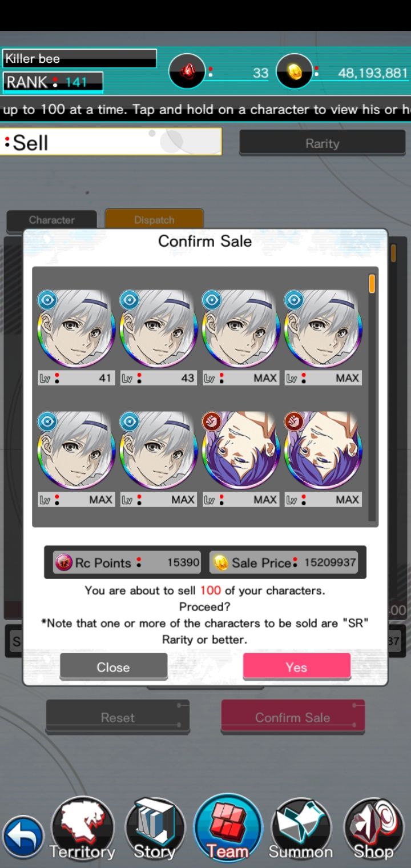Image resolution: width=411 pixels, height=868 pixels.
Task: Tap the red gem currency icon
Action: click(187, 71)
